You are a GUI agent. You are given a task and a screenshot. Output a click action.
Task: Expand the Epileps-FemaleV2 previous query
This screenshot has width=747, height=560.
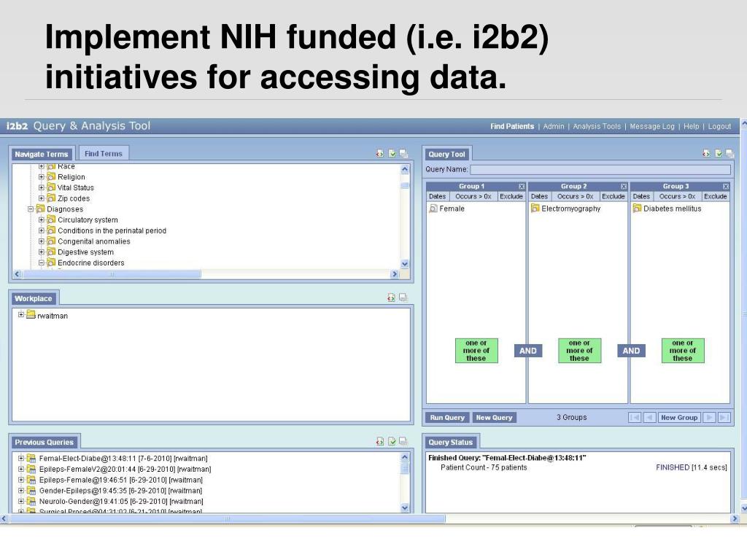coord(21,469)
